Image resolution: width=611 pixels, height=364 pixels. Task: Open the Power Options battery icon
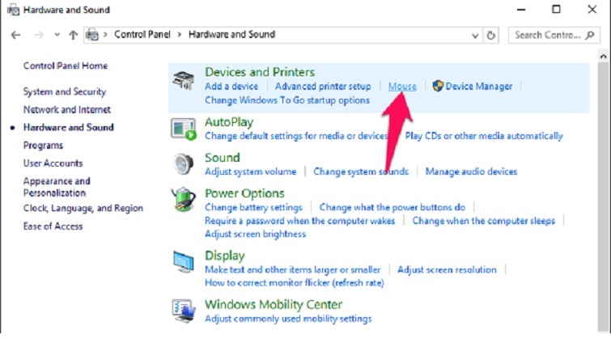[x=183, y=199]
